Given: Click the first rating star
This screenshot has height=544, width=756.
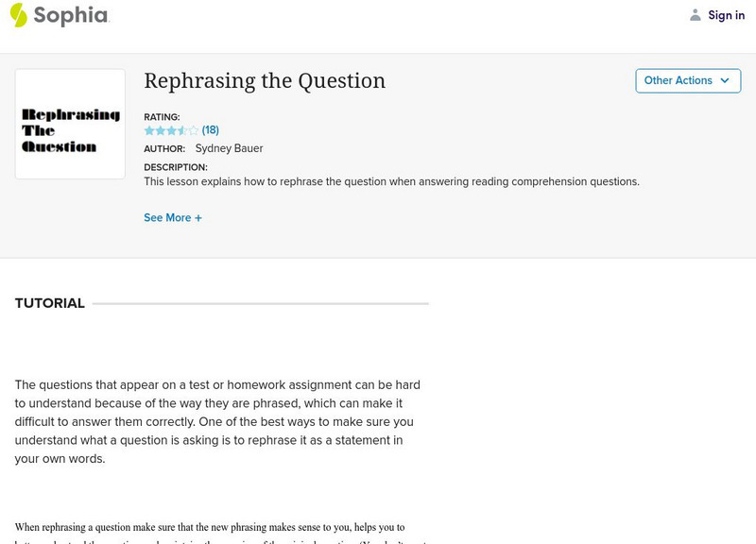Looking at the screenshot, I should coord(149,130).
